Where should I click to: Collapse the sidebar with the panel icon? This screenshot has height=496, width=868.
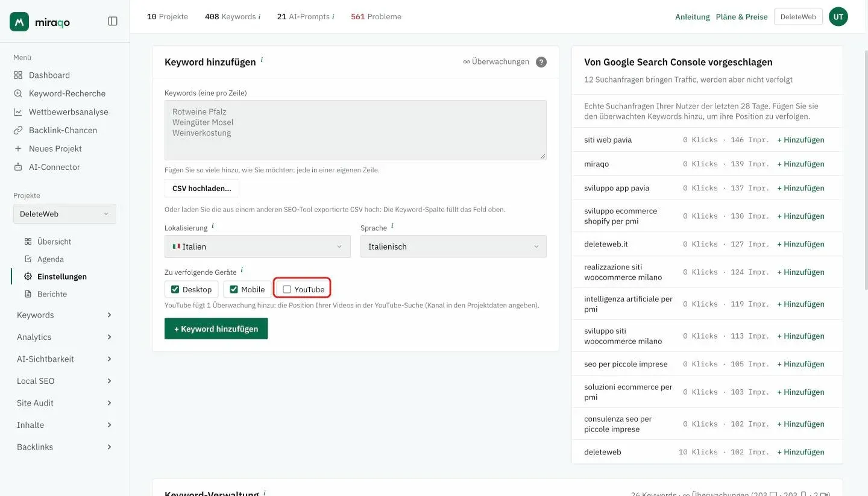113,21
